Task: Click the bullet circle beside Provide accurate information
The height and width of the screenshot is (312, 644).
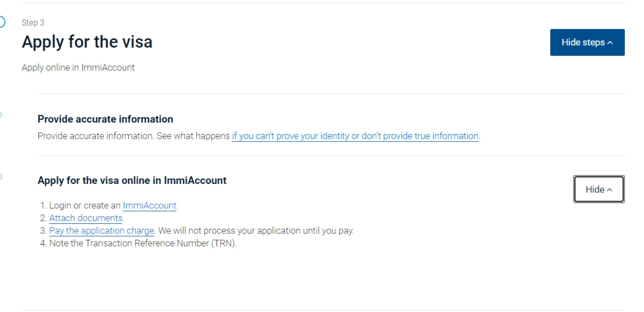Action: pyautogui.click(x=1, y=116)
